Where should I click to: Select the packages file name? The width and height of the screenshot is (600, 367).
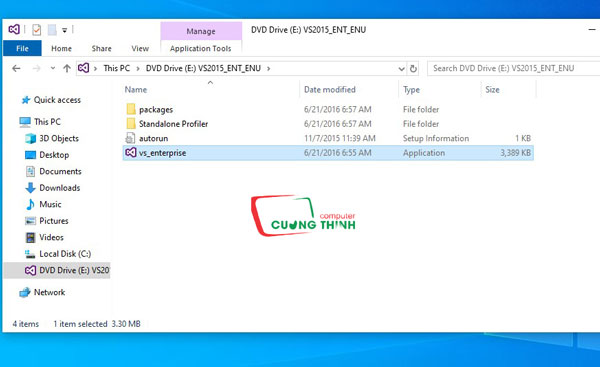point(156,109)
